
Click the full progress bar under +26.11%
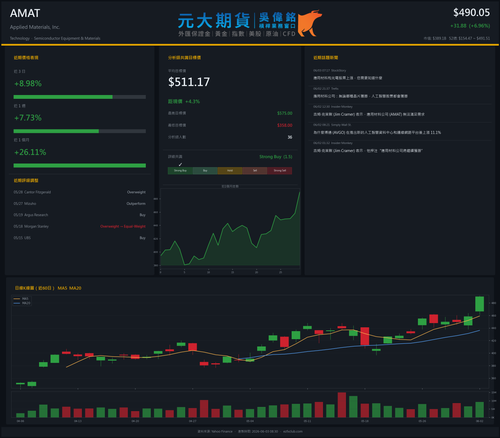80,166
